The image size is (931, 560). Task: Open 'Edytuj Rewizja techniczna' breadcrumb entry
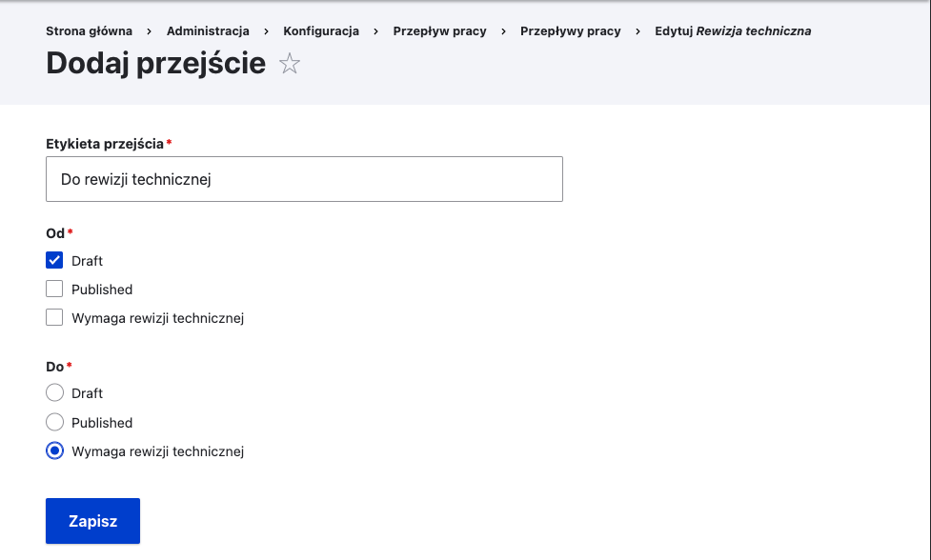[x=730, y=30]
